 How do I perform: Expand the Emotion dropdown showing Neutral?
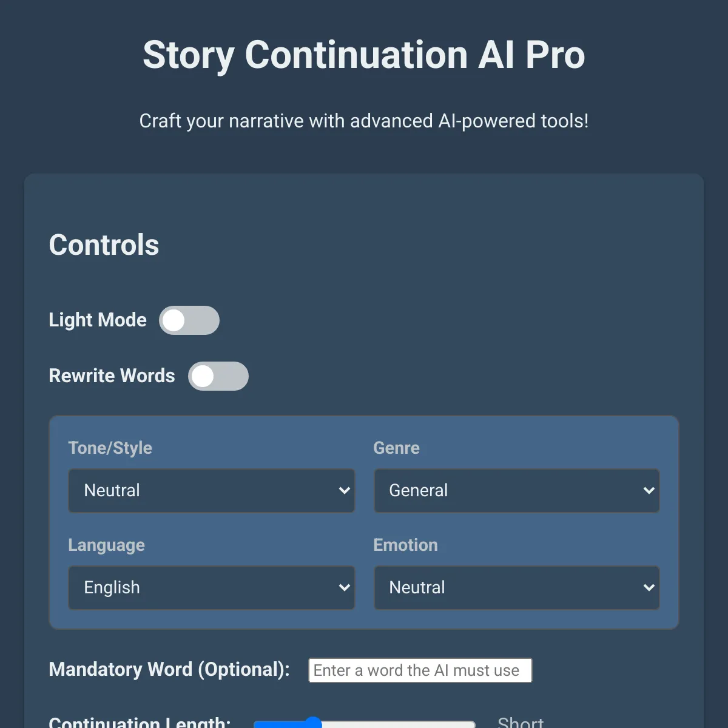click(x=516, y=588)
